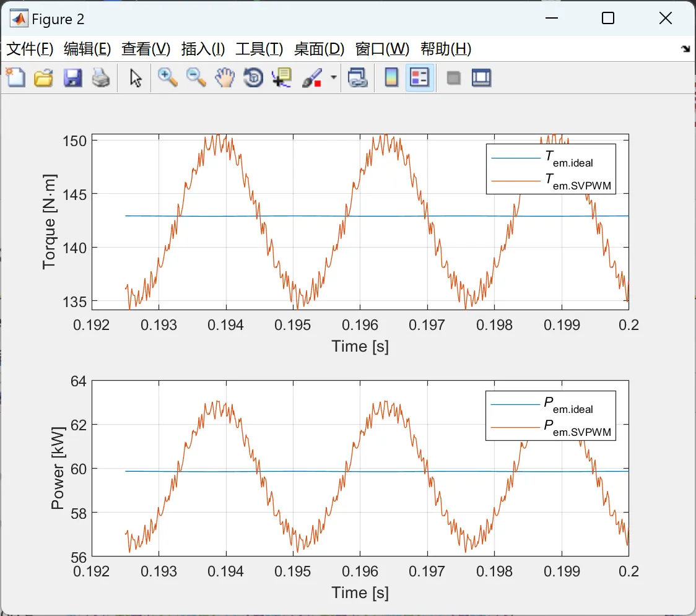Maximize the Figure 2 window
This screenshot has height=616, width=696.
[608, 18]
